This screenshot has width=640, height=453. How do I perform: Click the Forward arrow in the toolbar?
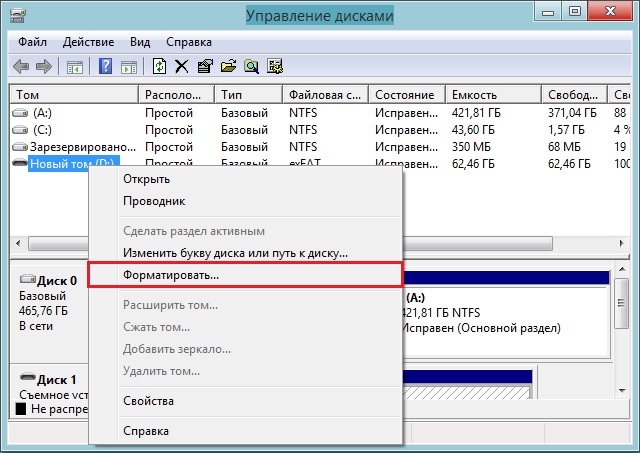pyautogui.click(x=44, y=67)
